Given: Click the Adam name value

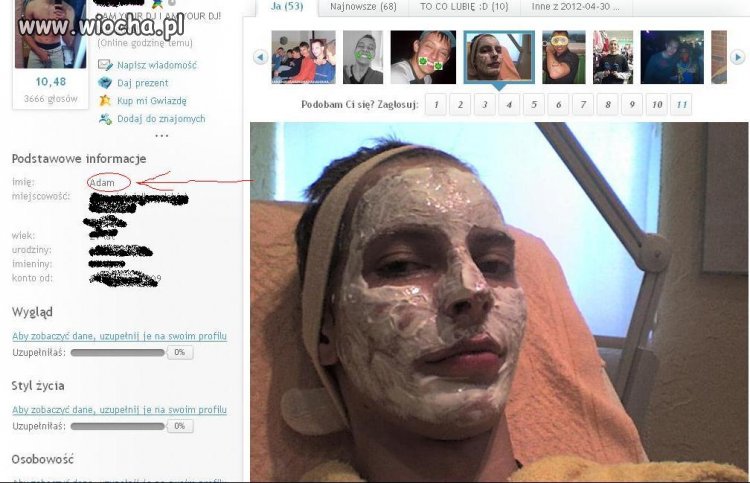Looking at the screenshot, I should (x=102, y=183).
